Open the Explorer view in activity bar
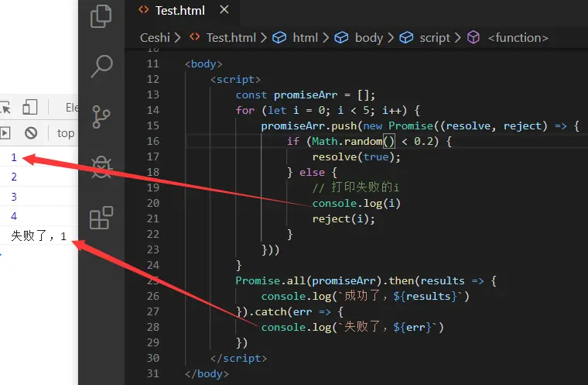This screenshot has height=385, width=588. pos(101,16)
